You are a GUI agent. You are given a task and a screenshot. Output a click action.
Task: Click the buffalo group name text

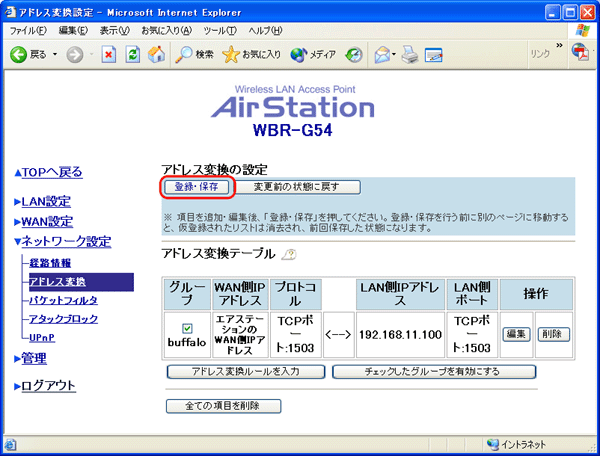click(x=187, y=342)
